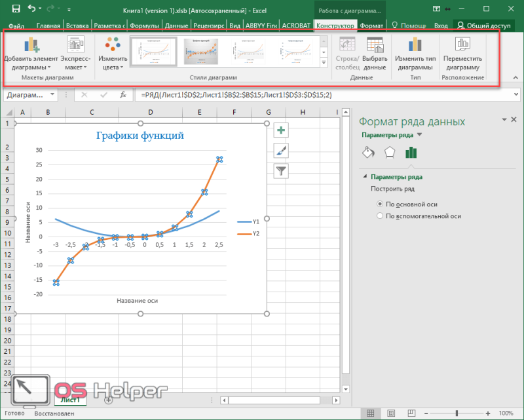Switch to Page Break Preview in status bar

[411, 413]
